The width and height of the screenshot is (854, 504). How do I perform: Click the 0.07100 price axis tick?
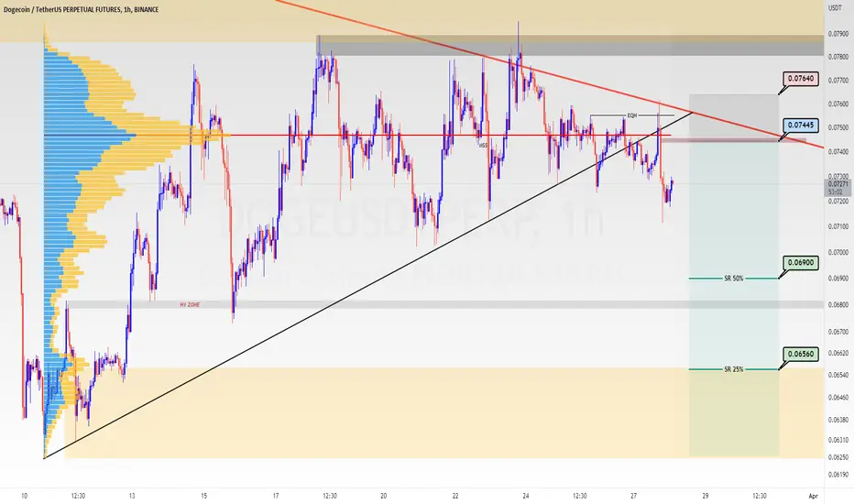(838, 226)
